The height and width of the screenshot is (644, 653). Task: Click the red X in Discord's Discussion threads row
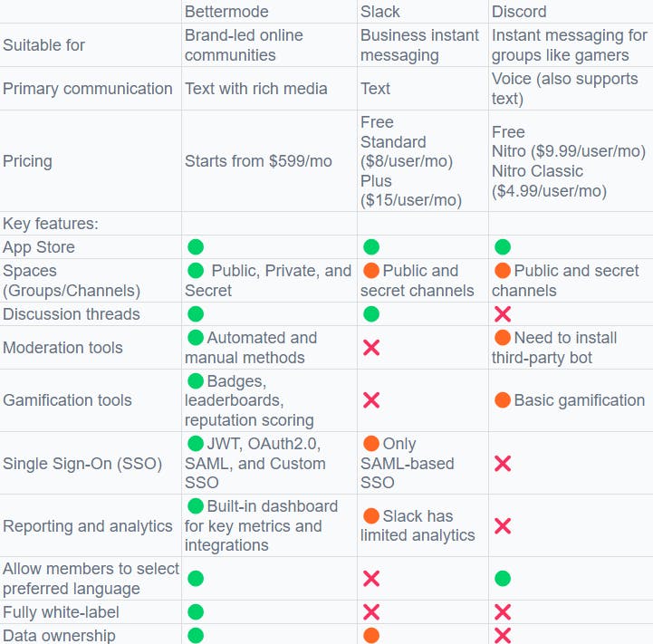click(x=503, y=314)
